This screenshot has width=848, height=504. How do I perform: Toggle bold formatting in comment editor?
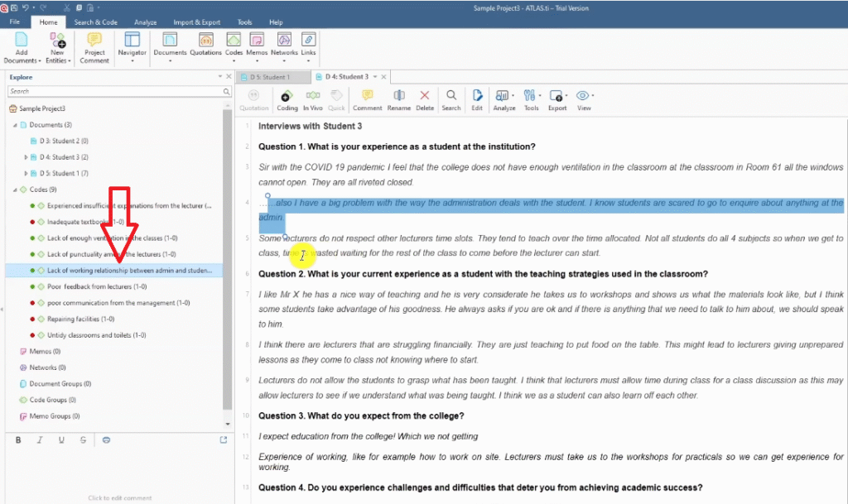click(x=18, y=439)
